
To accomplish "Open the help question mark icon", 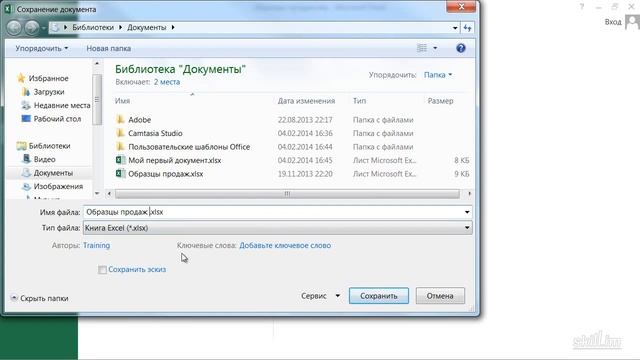I will (461, 48).
